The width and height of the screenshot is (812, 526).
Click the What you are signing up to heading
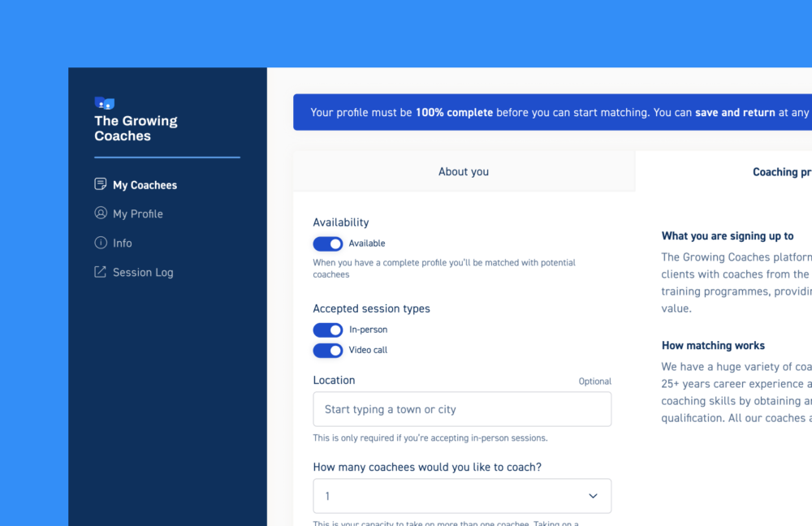click(728, 236)
